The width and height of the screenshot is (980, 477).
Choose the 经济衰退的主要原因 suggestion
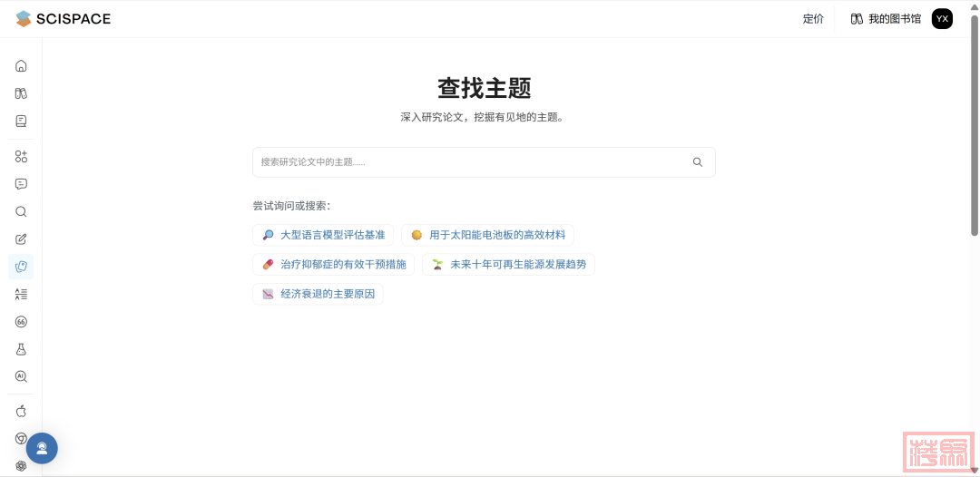(x=318, y=294)
